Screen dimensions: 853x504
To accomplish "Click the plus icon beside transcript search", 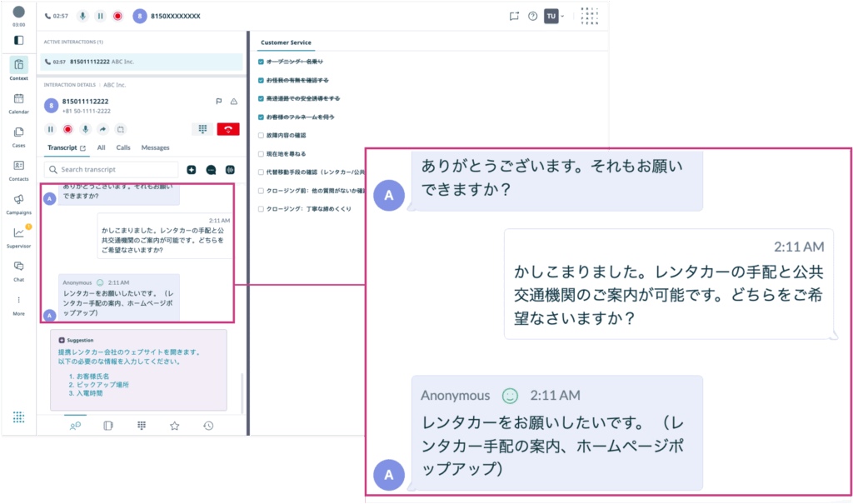I will 192,170.
